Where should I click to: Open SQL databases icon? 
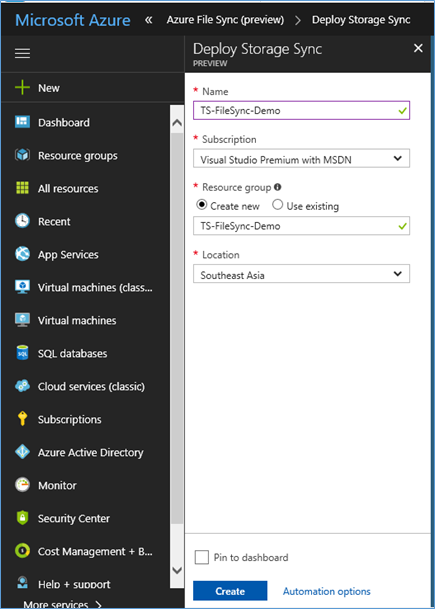point(22,353)
